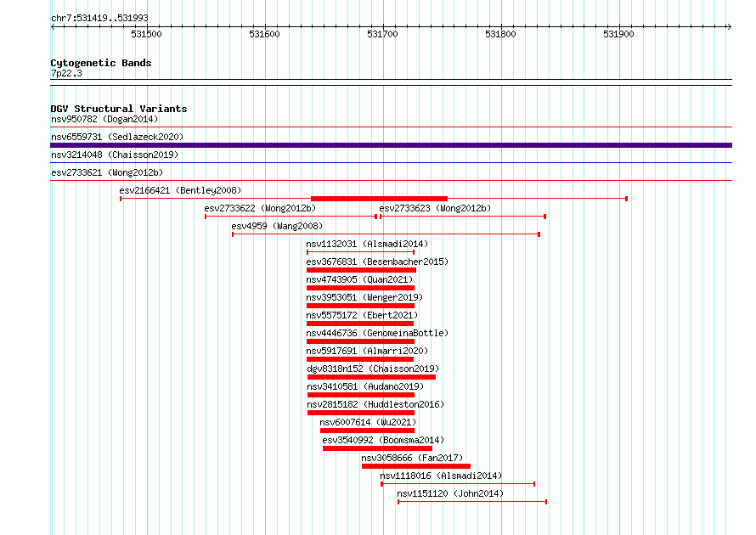Open the esv2733622 (Wong2012b) variant
The image size is (756, 535).
260,208
